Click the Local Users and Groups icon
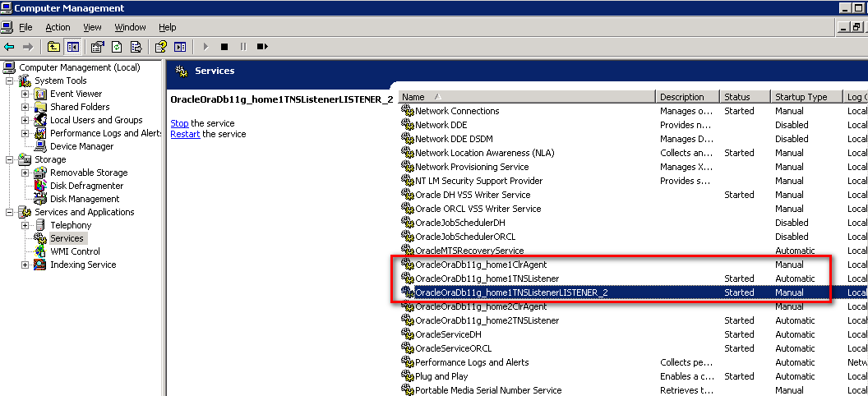868x396 pixels. [x=41, y=120]
